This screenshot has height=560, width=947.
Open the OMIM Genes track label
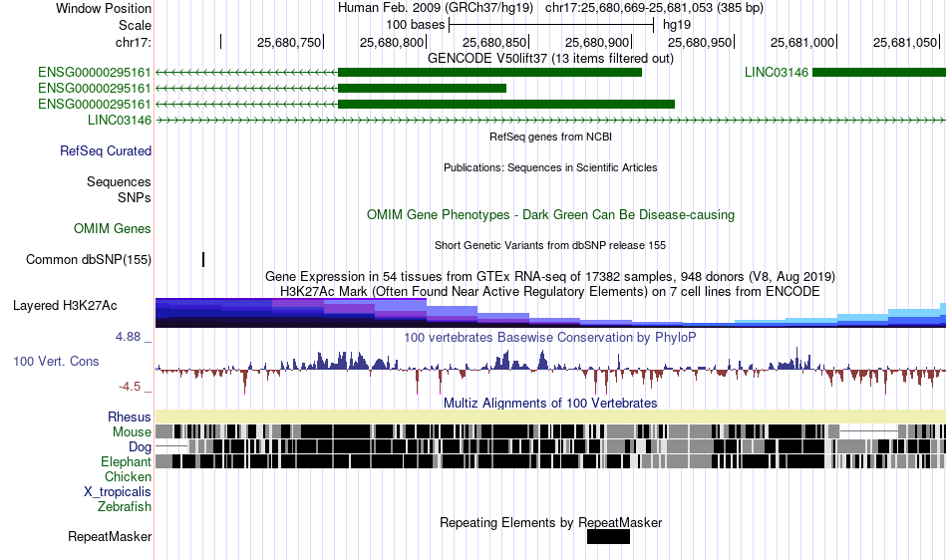click(113, 229)
